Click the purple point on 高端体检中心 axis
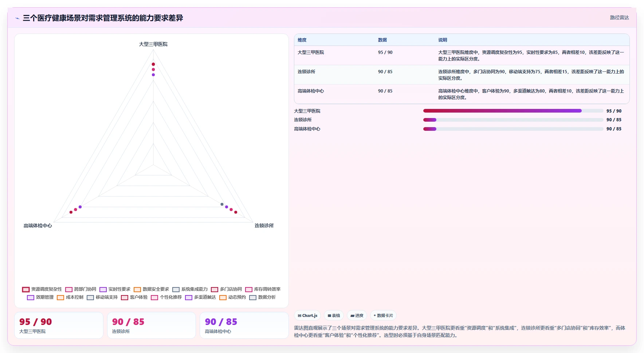This screenshot has height=353, width=644. (80, 207)
